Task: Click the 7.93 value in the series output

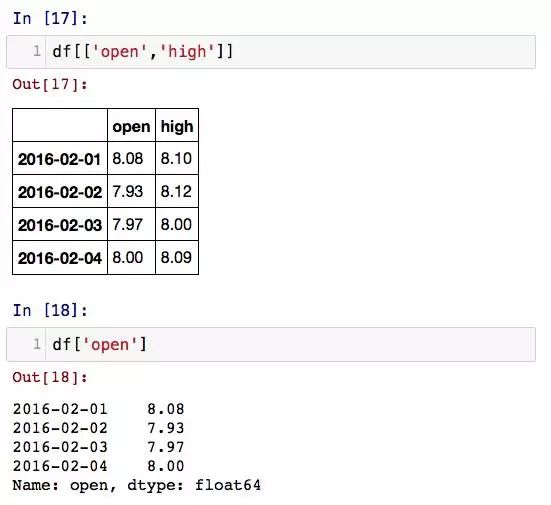Action: pos(166,428)
